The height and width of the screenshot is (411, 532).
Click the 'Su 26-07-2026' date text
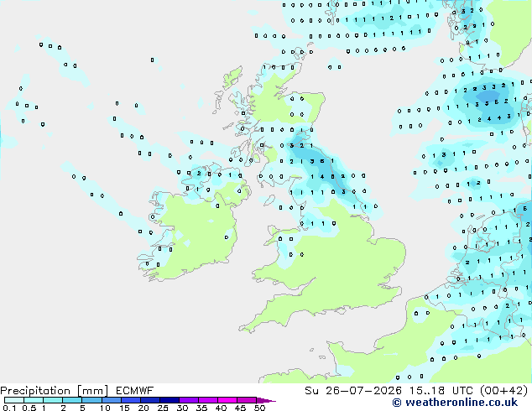tap(353, 391)
